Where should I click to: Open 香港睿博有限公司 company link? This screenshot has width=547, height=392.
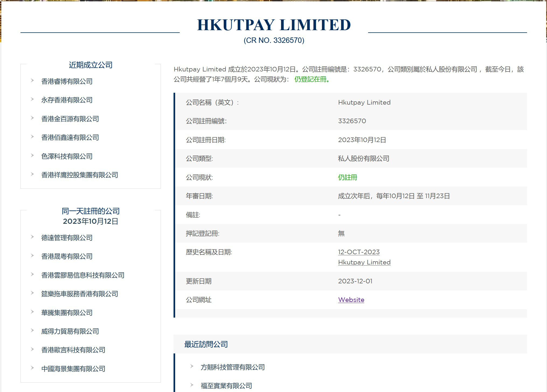click(x=67, y=81)
